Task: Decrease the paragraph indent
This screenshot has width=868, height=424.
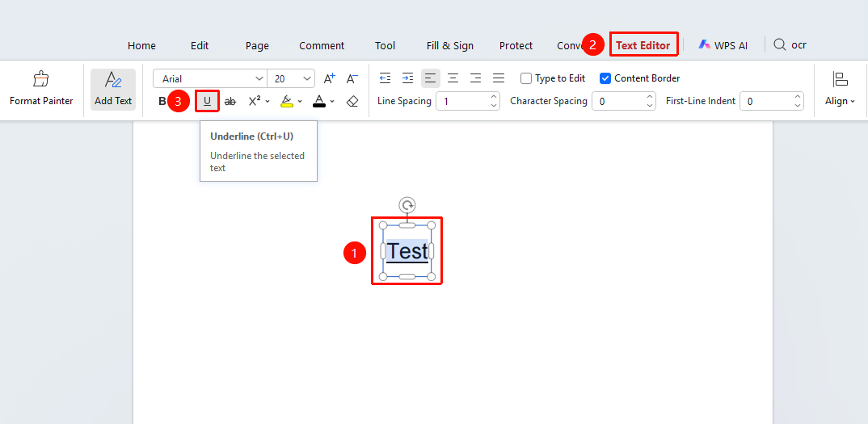Action: tap(386, 78)
